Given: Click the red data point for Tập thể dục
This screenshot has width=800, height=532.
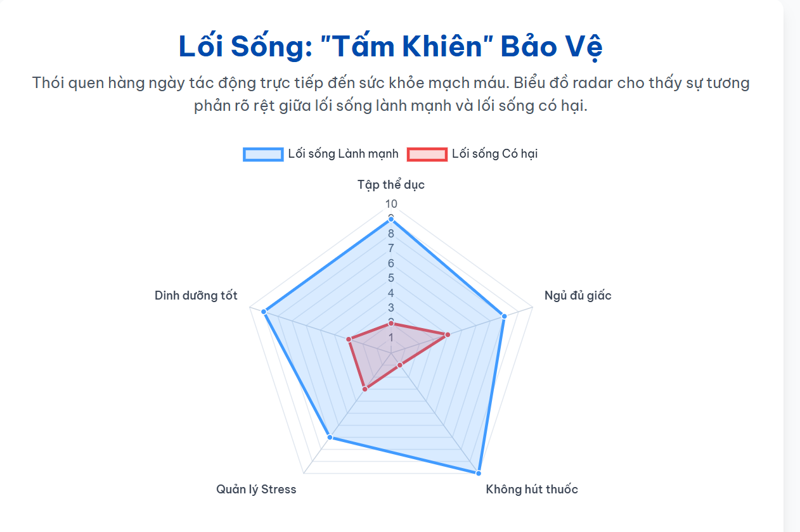Looking at the screenshot, I should [x=391, y=323].
